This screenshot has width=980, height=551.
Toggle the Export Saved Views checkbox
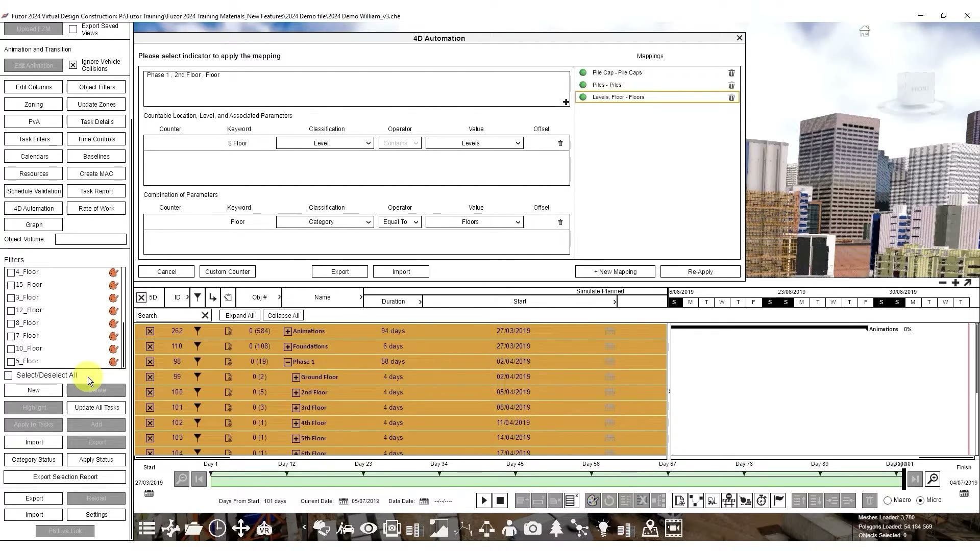coord(73,30)
